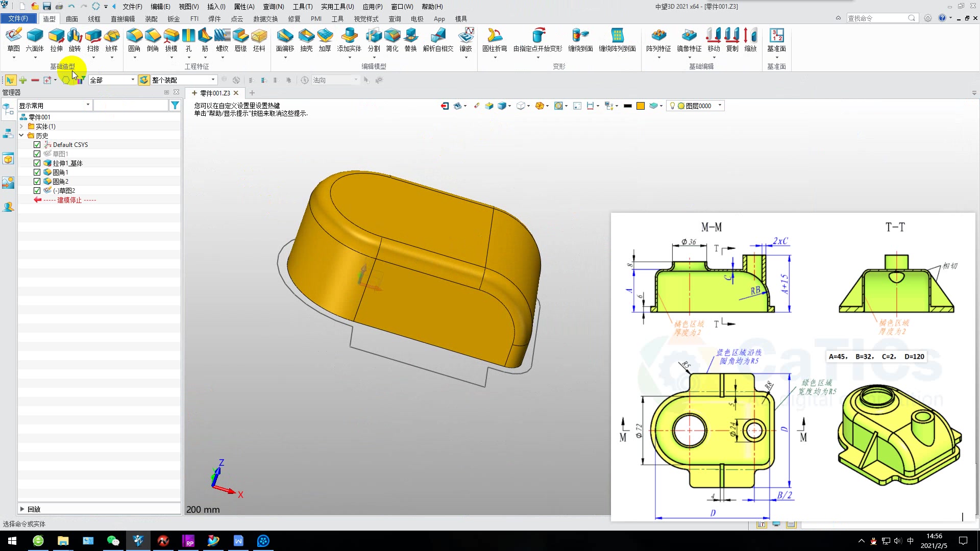Uncheck the 草图1 checkbox
This screenshot has height=551, width=980.
coord(37,154)
